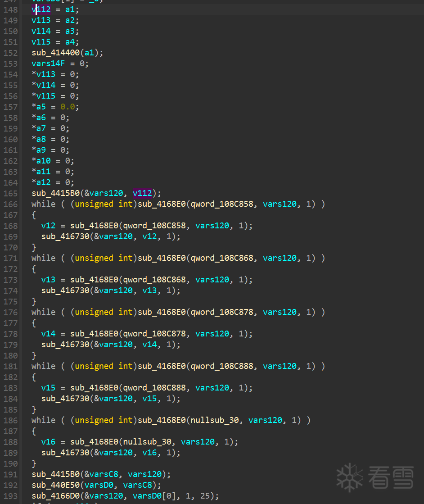The image size is (424, 504).
Task: Click while keyword on line 181
Action: click(x=43, y=366)
